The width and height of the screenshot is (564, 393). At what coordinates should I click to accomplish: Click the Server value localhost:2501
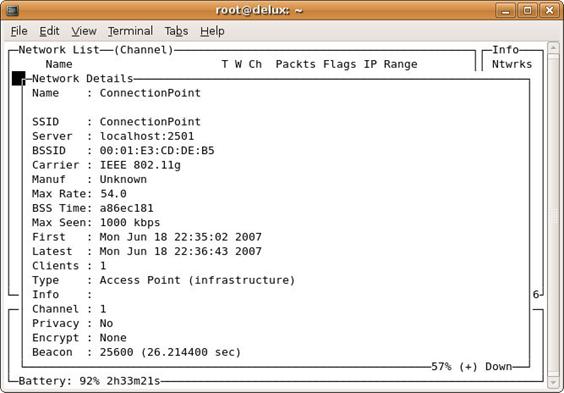(147, 136)
